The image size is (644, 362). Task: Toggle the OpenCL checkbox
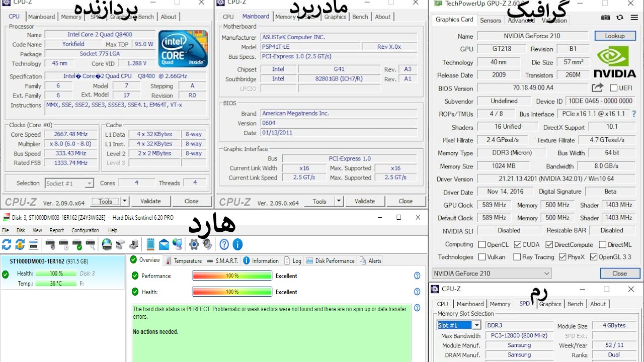[x=482, y=245]
